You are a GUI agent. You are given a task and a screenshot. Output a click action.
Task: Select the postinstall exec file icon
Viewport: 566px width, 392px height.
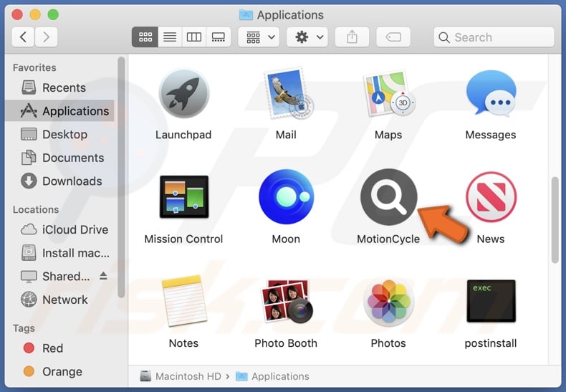491,301
